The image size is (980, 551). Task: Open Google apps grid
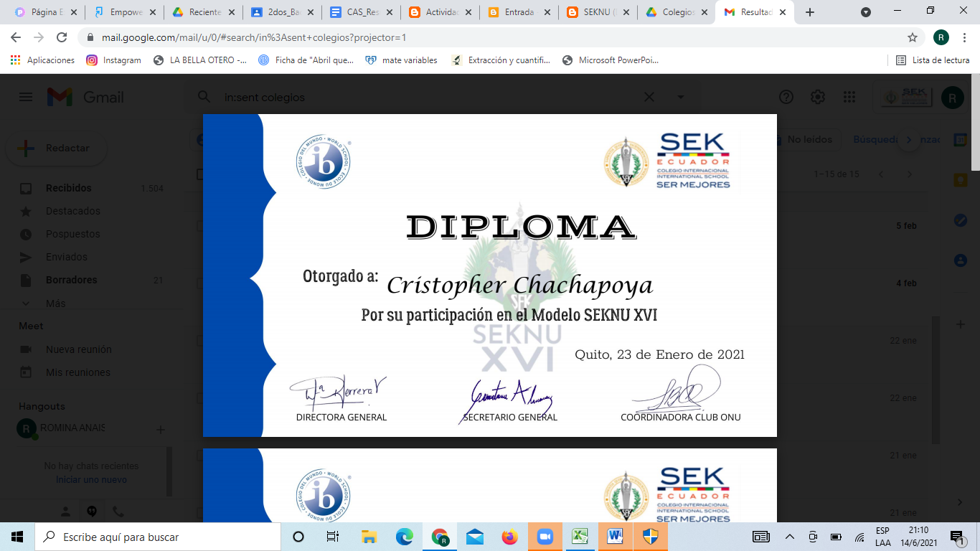coord(849,97)
